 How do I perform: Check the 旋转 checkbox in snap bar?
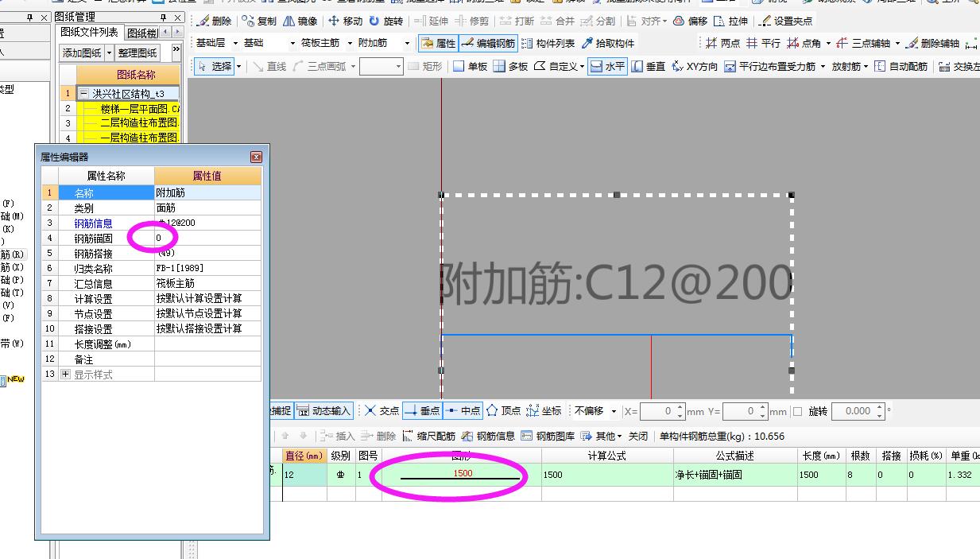click(x=798, y=412)
